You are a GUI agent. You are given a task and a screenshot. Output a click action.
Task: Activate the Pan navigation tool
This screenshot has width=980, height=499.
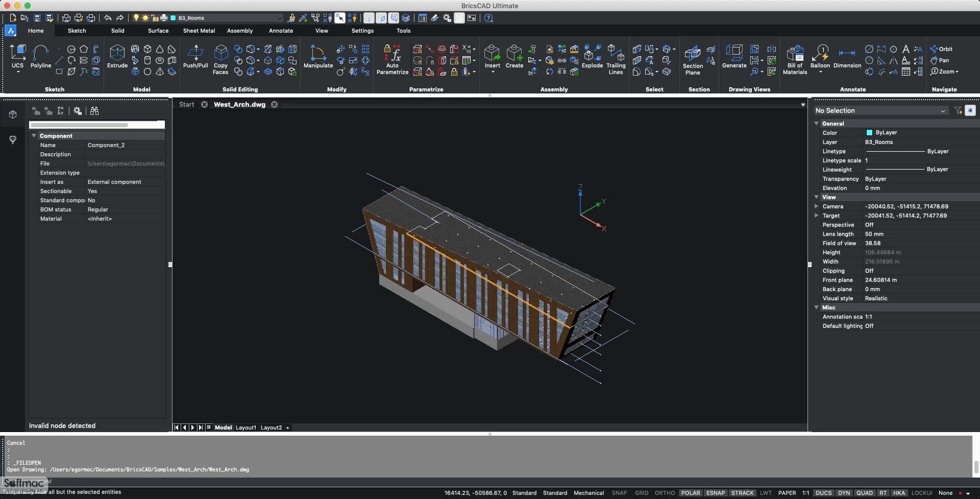tap(939, 60)
